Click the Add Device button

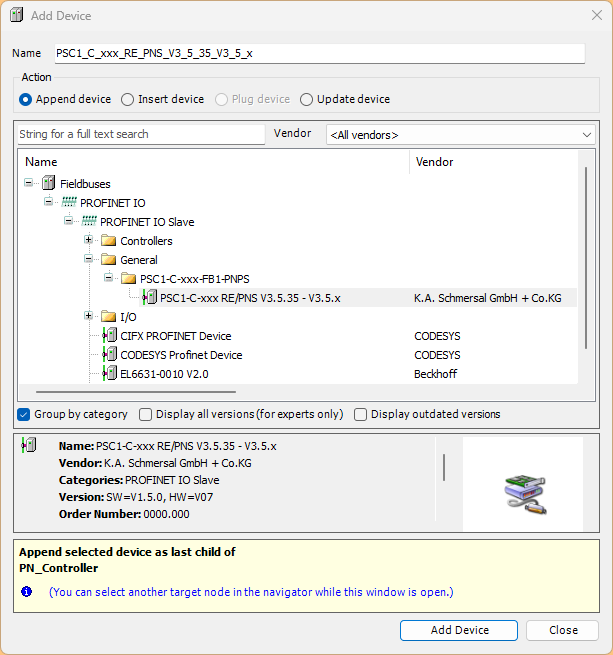[x=459, y=630]
